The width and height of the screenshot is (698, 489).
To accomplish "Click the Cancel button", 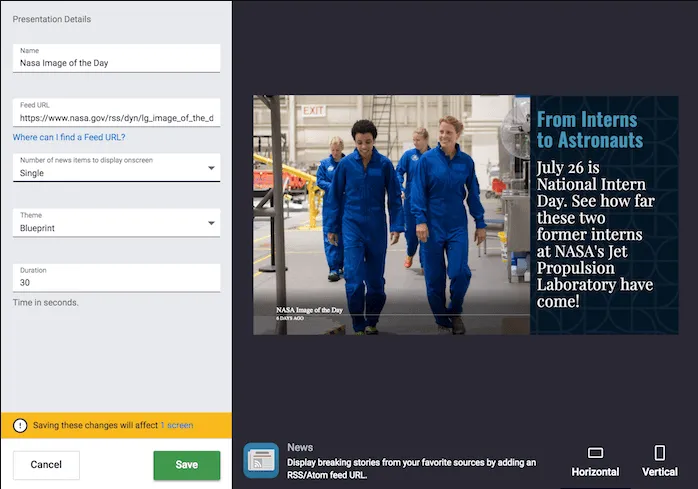I will 46,465.
